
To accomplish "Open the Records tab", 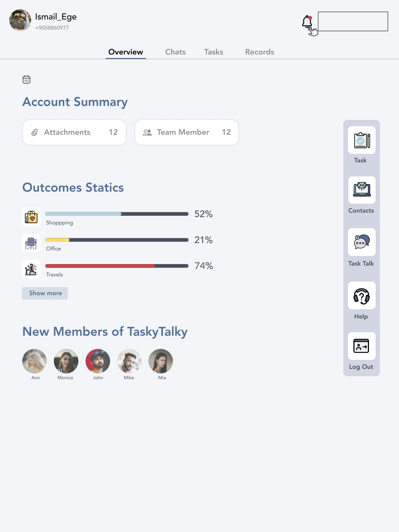I will pyautogui.click(x=260, y=52).
